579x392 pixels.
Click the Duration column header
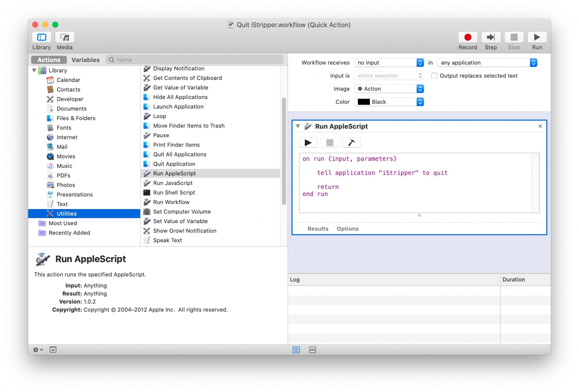pyautogui.click(x=525, y=279)
